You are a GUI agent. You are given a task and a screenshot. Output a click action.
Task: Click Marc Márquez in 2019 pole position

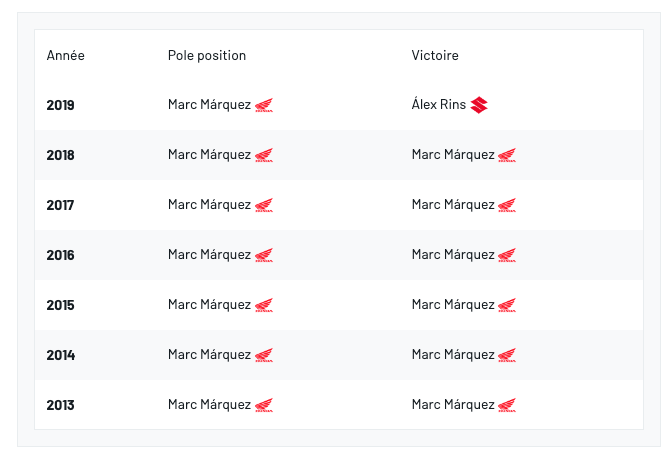(209, 105)
